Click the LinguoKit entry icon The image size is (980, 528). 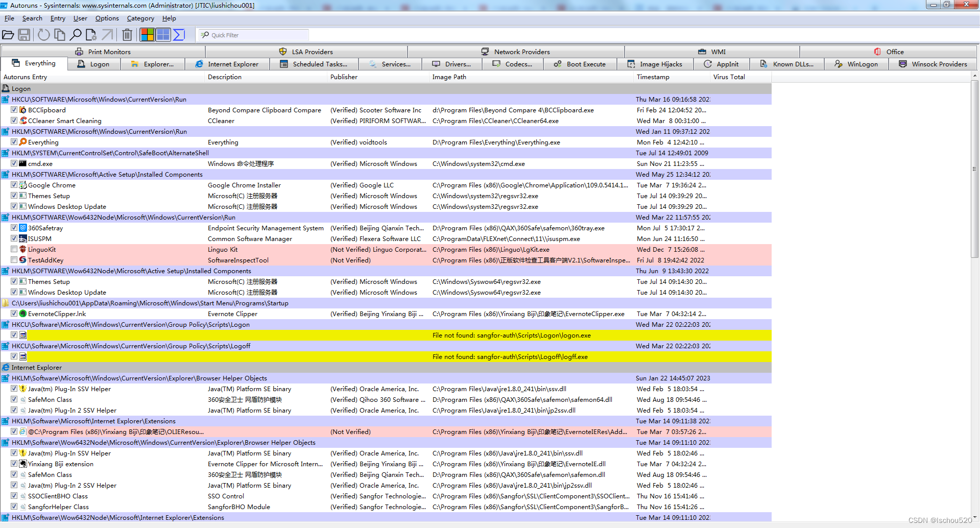pyautogui.click(x=23, y=249)
